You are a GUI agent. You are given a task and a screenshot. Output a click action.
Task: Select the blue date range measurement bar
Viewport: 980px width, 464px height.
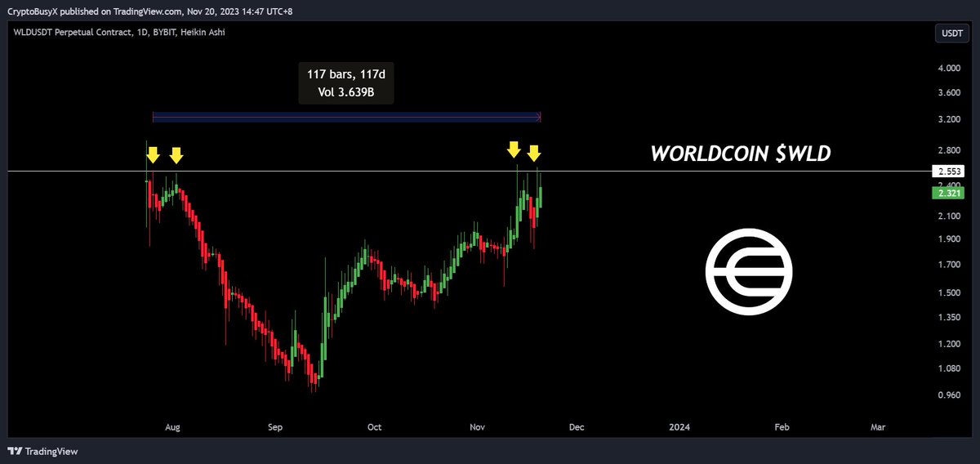click(346, 118)
